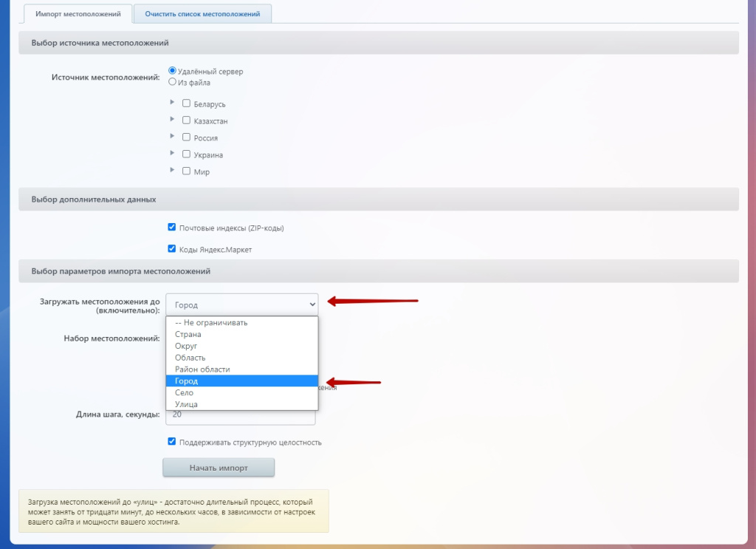Check the Казахстан checkbox
The image size is (756, 549).
[x=187, y=120]
